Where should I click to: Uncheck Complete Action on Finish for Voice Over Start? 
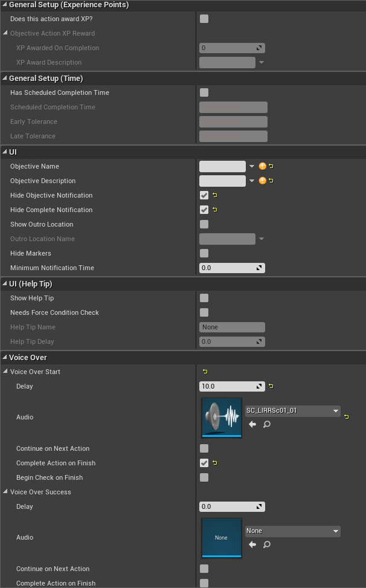click(x=204, y=463)
